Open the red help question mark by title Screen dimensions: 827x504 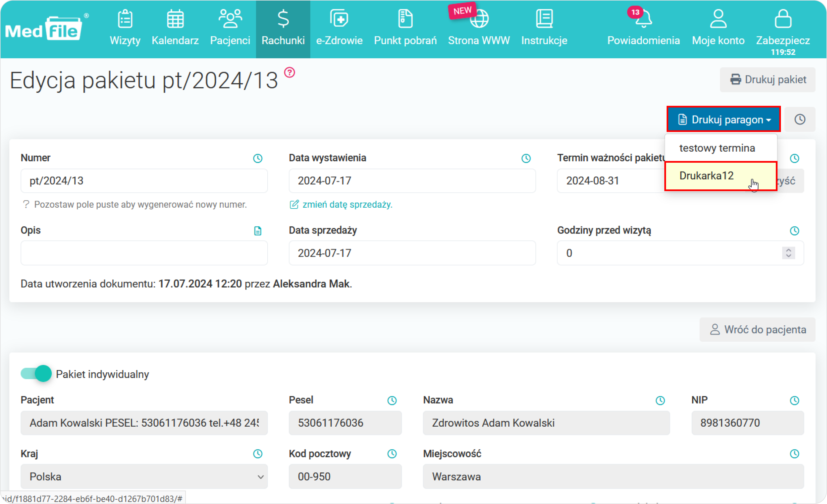tap(289, 72)
